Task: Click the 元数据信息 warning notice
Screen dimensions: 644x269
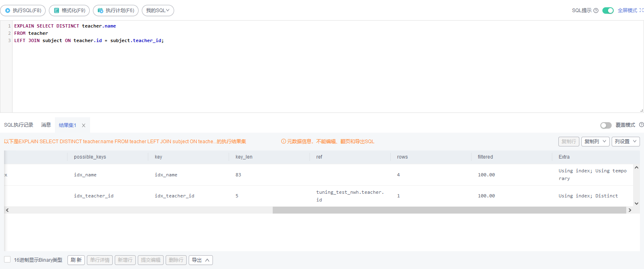Action: click(328, 142)
